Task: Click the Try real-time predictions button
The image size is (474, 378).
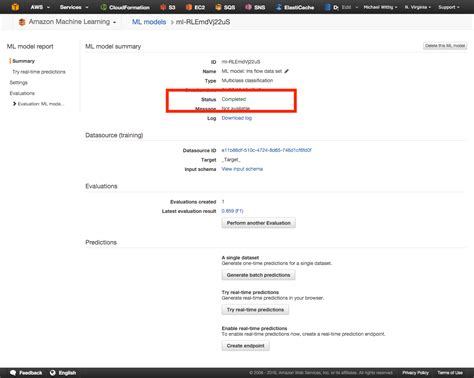Action: [255, 310]
